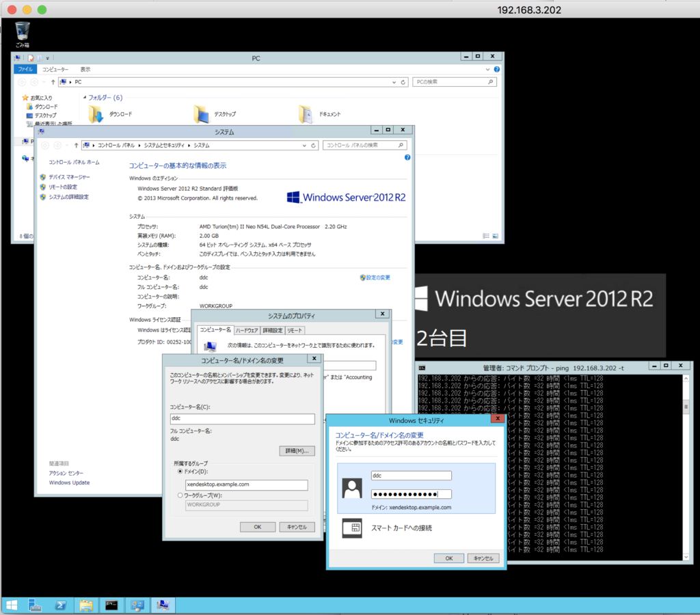
Task: Click the システムとセキュリティ breadcrumb arrow
Action: (189, 146)
